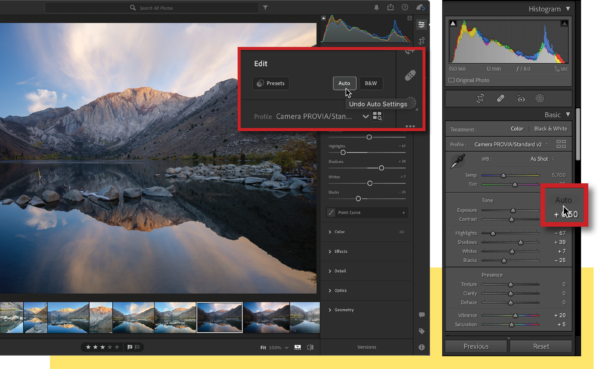Viewport: 600px width, 369px height.
Task: Click the Shadows slider handle in Lightroom panel
Action: point(381,168)
